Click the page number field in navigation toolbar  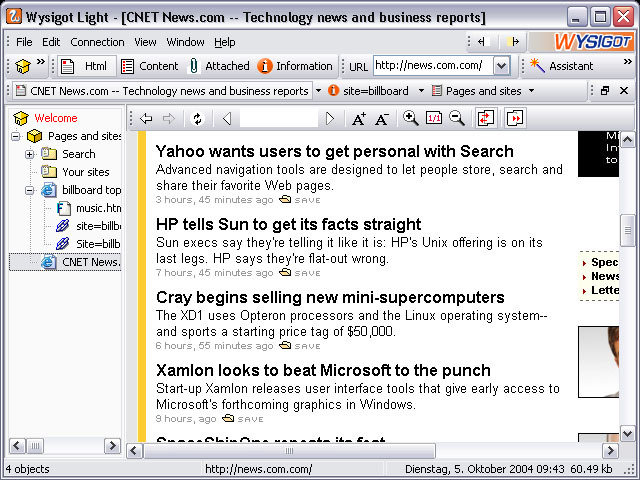coord(278,119)
